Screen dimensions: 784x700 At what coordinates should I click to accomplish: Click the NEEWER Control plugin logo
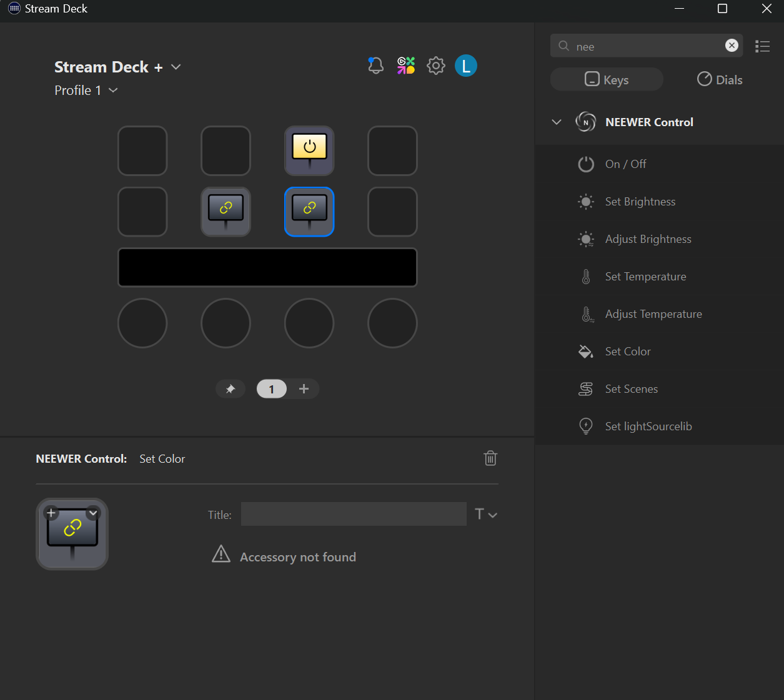pos(585,122)
